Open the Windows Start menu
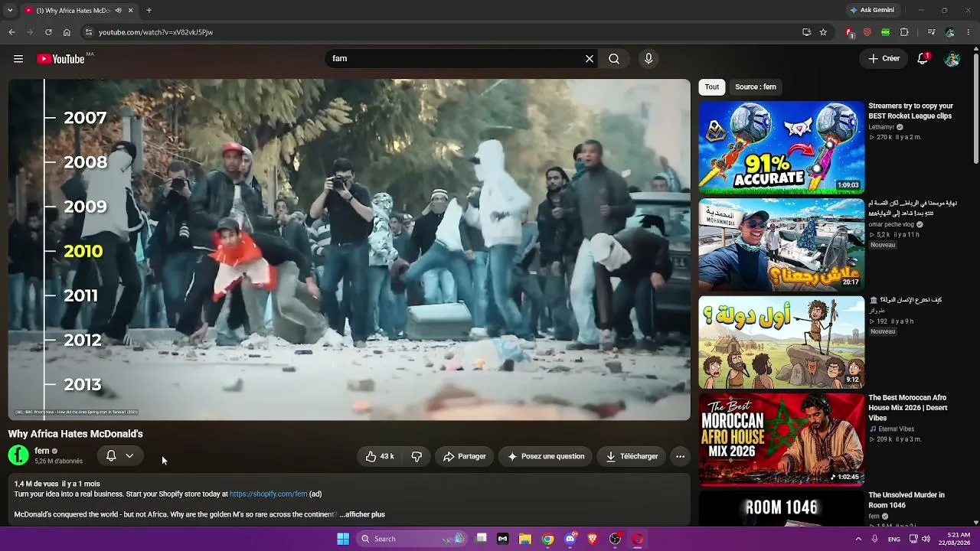The image size is (980, 551). pos(343,539)
